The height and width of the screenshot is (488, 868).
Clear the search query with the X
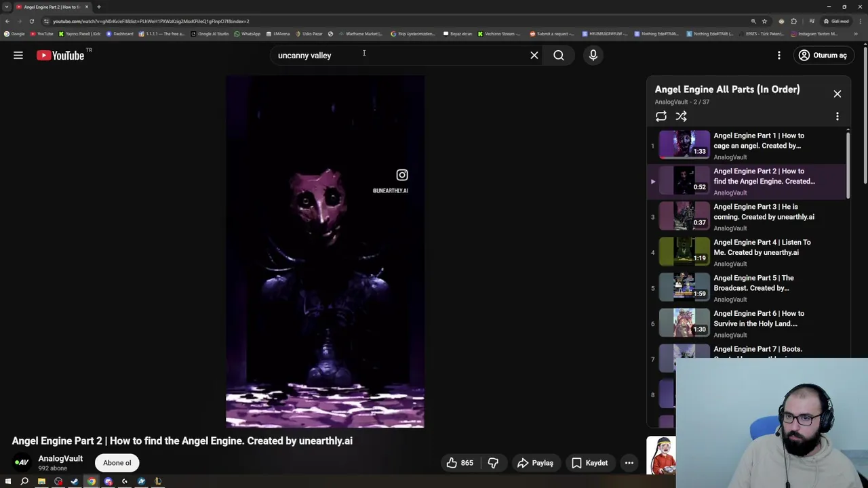[x=534, y=56]
